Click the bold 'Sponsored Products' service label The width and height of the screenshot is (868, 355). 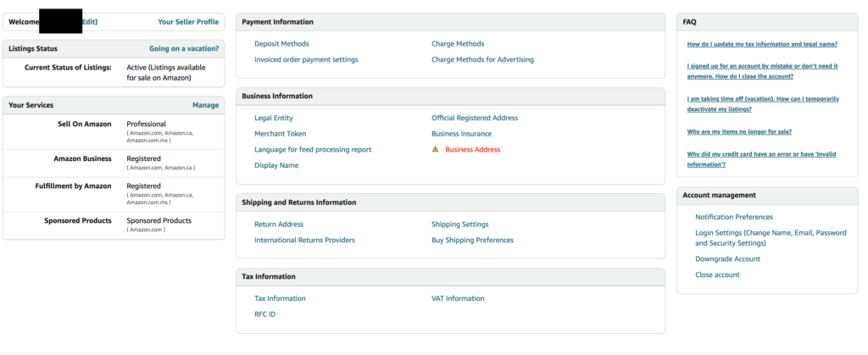click(77, 220)
